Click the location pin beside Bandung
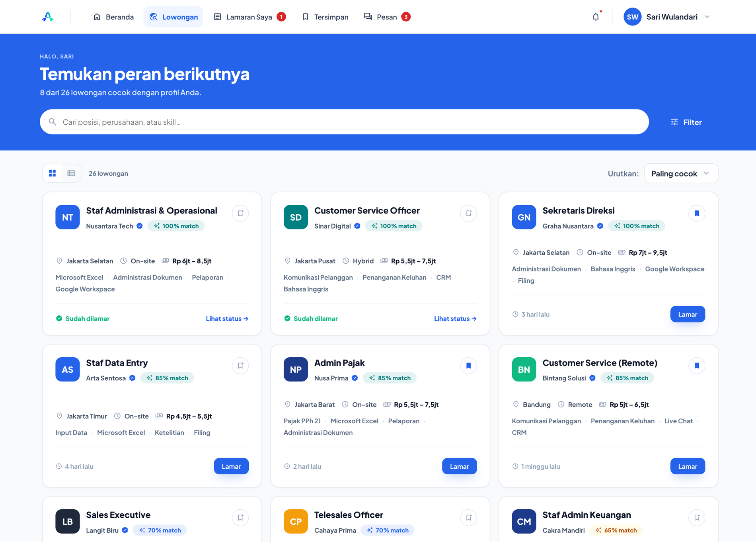This screenshot has width=756, height=542. pos(516,404)
